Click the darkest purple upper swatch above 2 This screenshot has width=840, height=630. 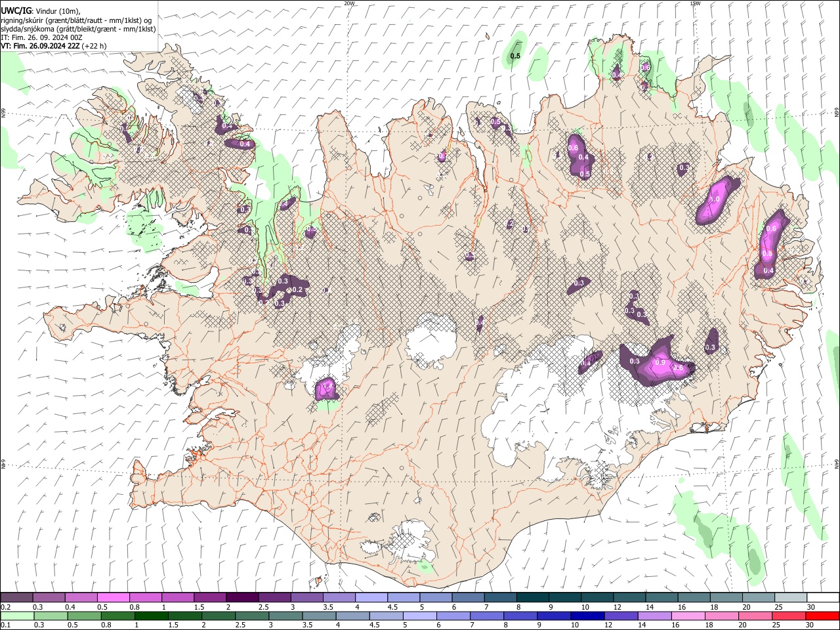click(242, 598)
